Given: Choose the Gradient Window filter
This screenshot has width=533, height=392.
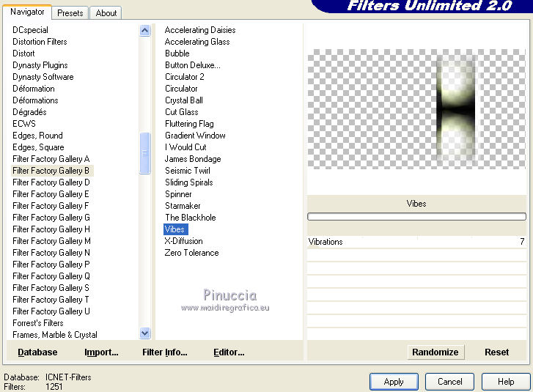Looking at the screenshot, I should 195,136.
